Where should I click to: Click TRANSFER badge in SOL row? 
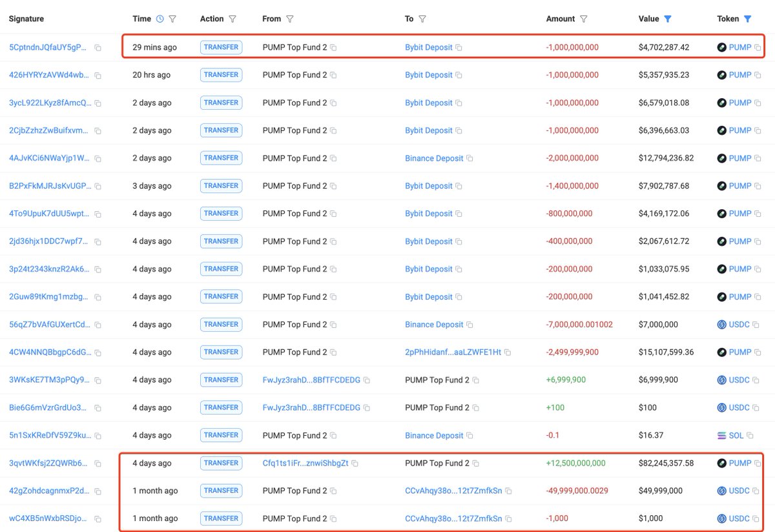click(221, 435)
